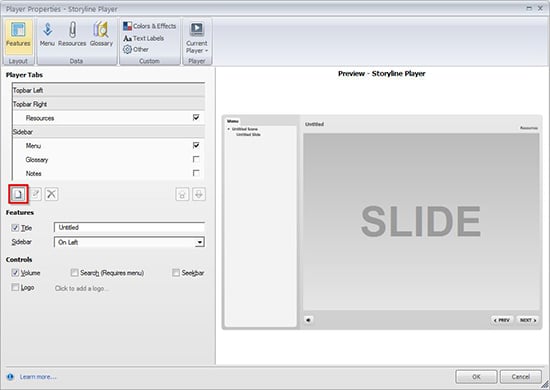The image size is (550, 390).
Task: Open the Glossary book icon
Action: (101, 35)
